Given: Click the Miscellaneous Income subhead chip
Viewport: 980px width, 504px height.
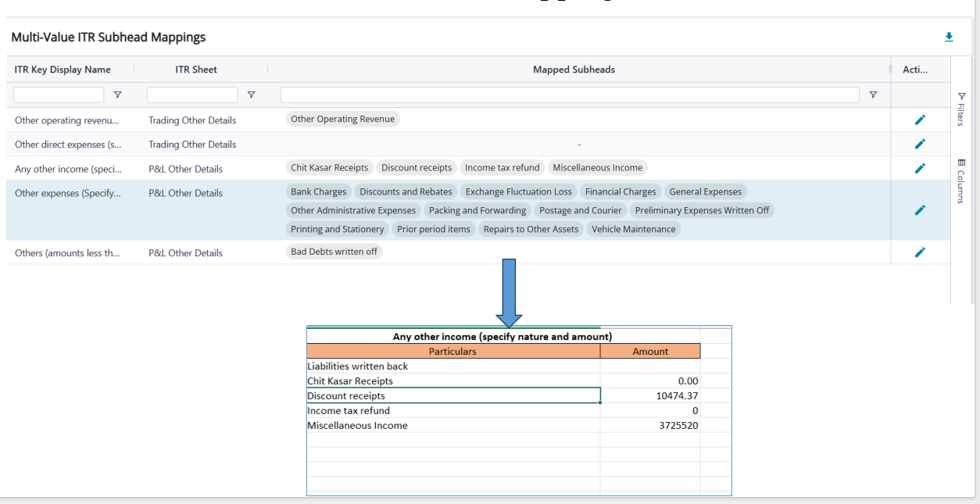Looking at the screenshot, I should point(597,167).
